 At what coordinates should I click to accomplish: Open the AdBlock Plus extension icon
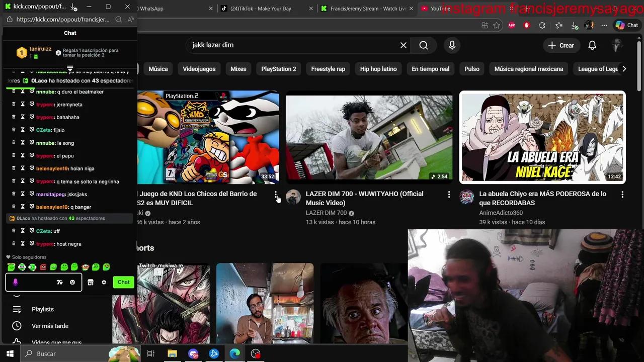click(x=512, y=25)
